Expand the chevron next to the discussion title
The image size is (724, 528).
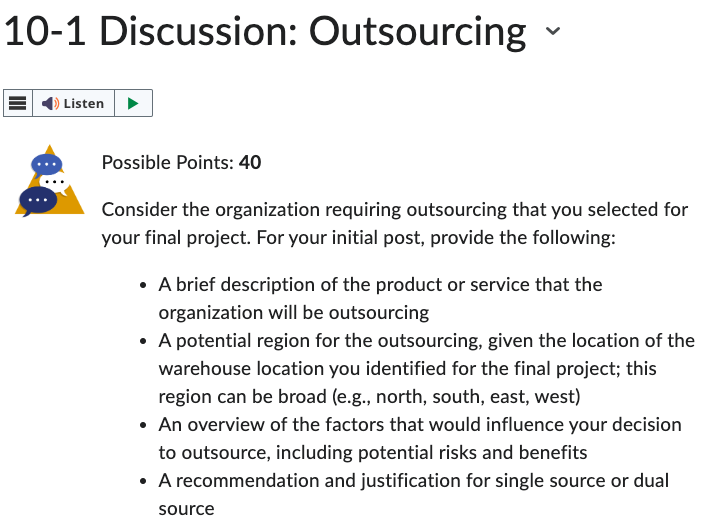[x=553, y=31]
